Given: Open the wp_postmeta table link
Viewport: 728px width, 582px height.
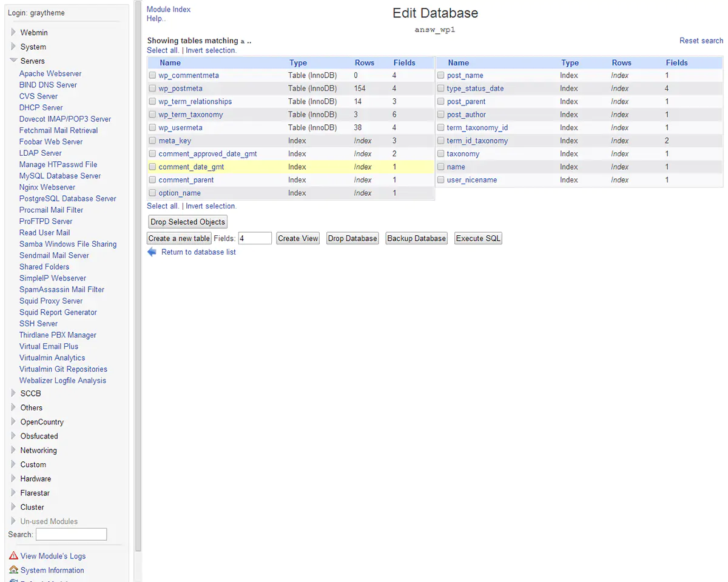Looking at the screenshot, I should click(x=180, y=89).
